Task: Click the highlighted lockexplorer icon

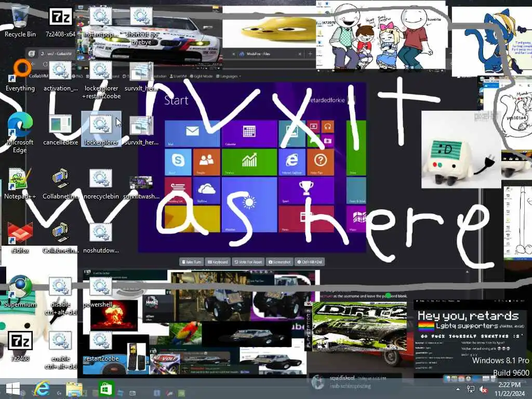Action: coord(101,129)
